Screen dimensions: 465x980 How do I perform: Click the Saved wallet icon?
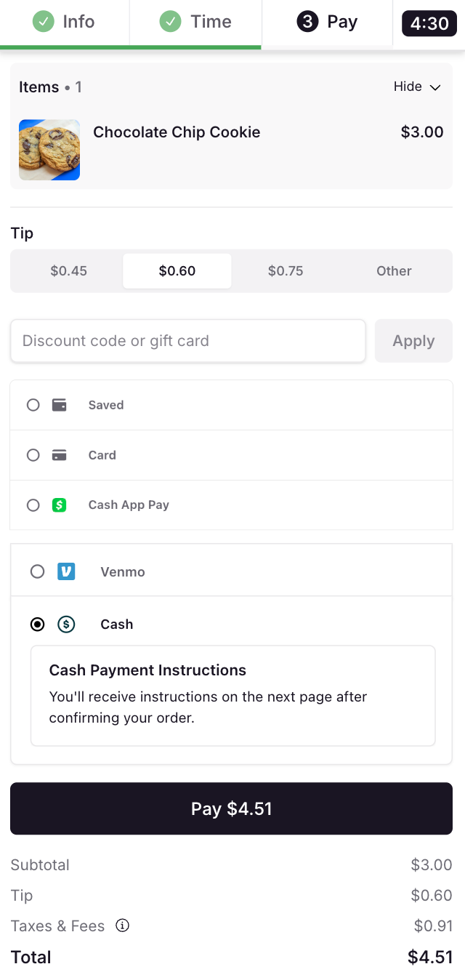coord(60,405)
